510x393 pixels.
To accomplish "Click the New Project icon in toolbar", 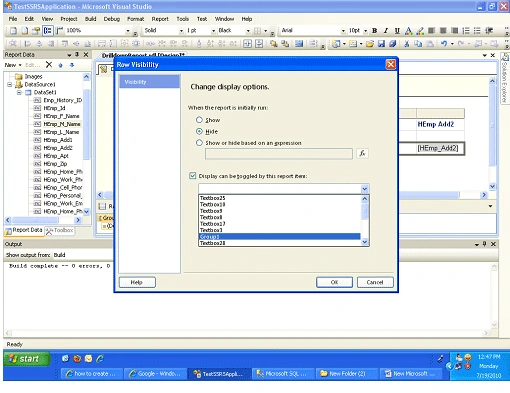I will point(336,44).
